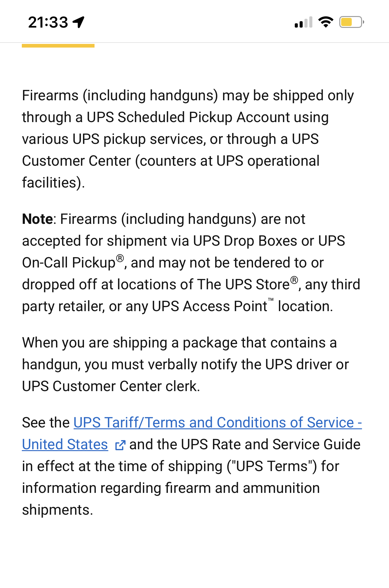Tap the UPS Rate and Service Guide text
Image resolution: width=389 pixels, height=588 pixels.
[271, 444]
